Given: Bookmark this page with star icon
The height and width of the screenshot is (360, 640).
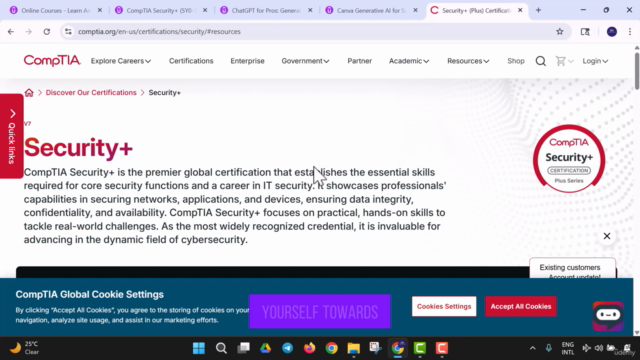Looking at the screenshot, I should (560, 31).
